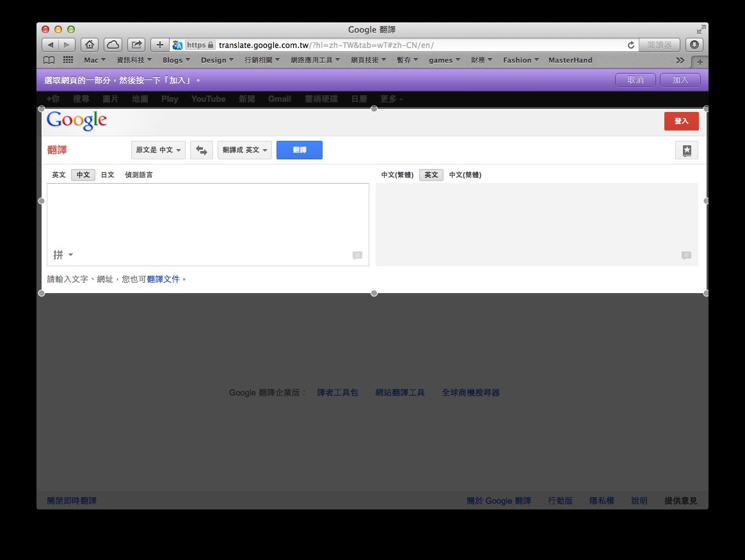Viewport: 745px width, 560px height.
Task: Open a new tab with plus button
Action: [700, 61]
